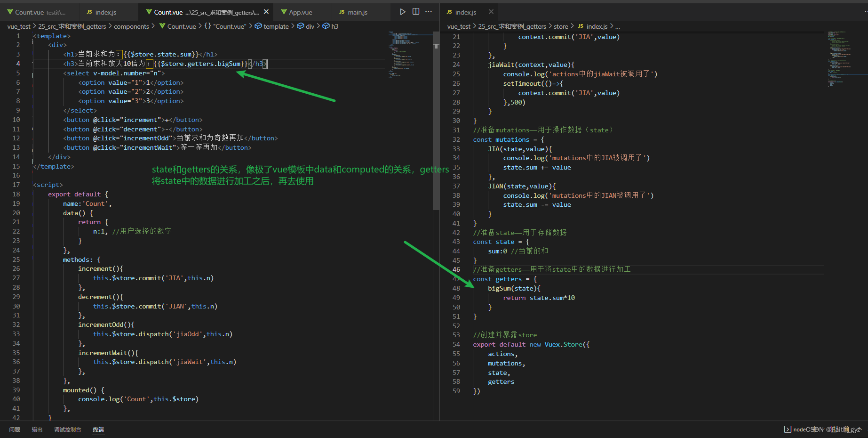Click console.log('Count',this.$store) line
This screenshot has height=438, width=868.
(138, 399)
